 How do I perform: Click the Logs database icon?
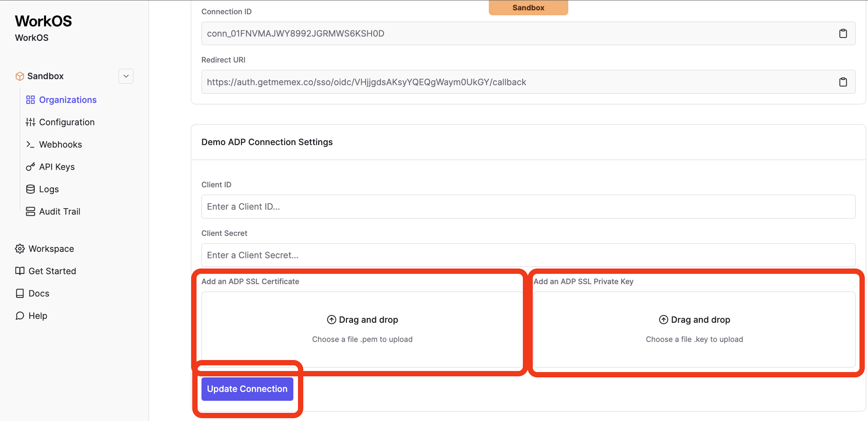[x=30, y=189]
